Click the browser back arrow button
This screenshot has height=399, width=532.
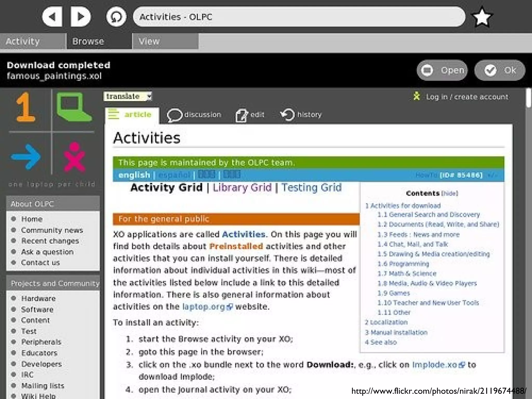(x=52, y=17)
